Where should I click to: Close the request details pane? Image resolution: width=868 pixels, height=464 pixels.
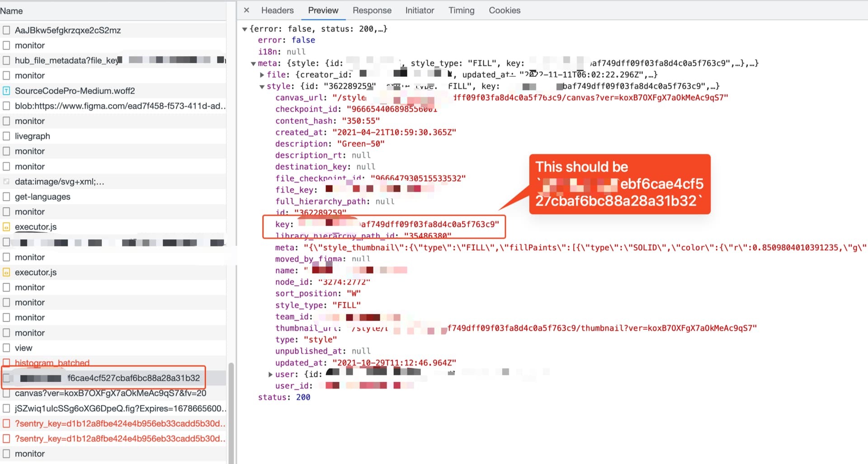246,10
